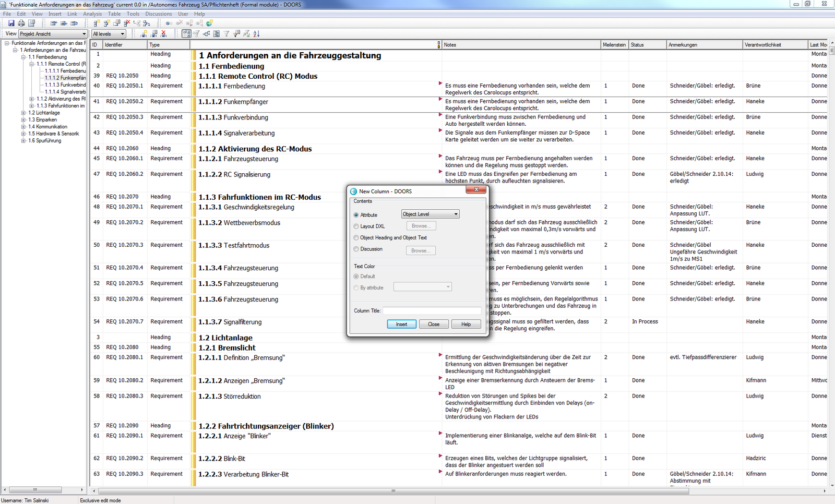Open the Analysis menu
The image size is (835, 504).
point(92,14)
